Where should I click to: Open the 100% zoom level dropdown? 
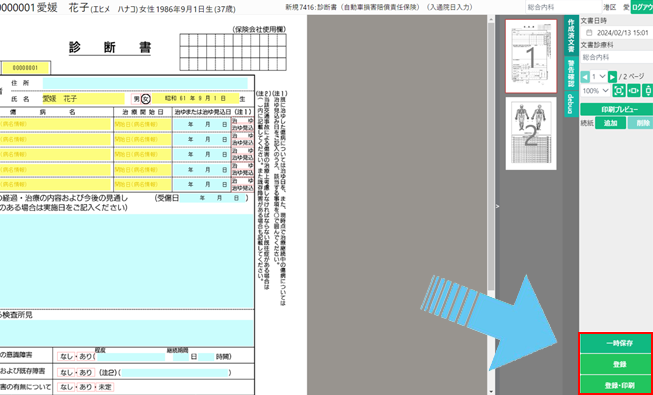click(596, 90)
